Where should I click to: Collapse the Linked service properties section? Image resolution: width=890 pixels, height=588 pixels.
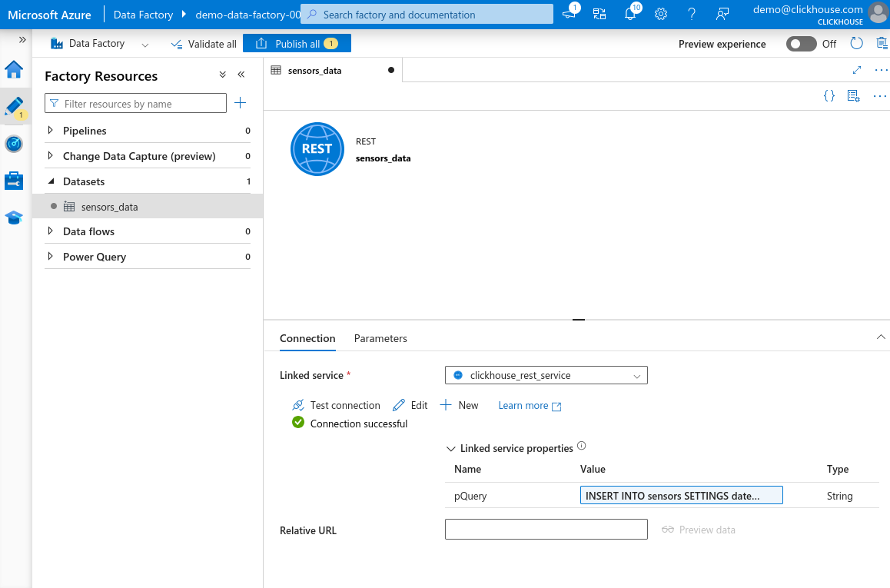(450, 448)
